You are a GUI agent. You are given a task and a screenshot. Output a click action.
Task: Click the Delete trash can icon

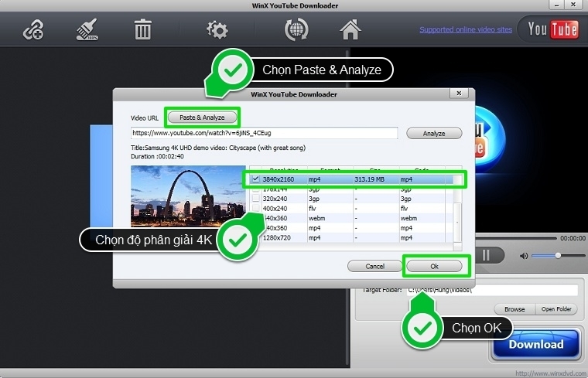tap(143, 30)
